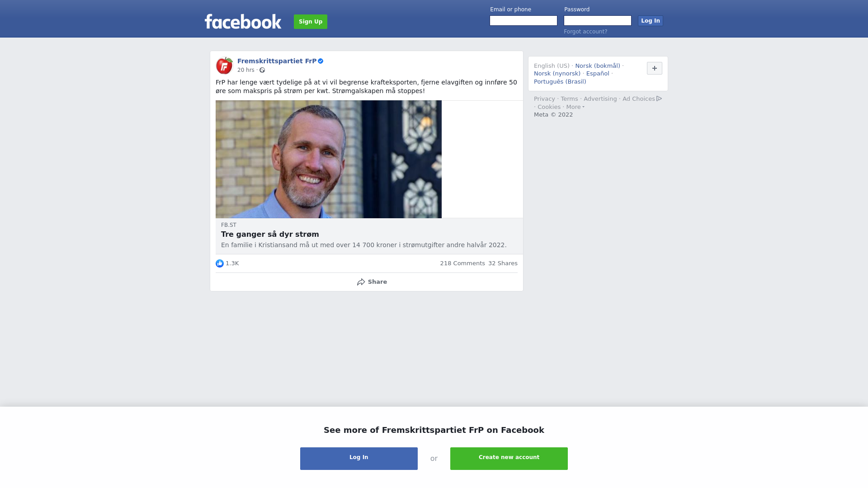Open more languages with the plus button

pyautogui.click(x=655, y=68)
